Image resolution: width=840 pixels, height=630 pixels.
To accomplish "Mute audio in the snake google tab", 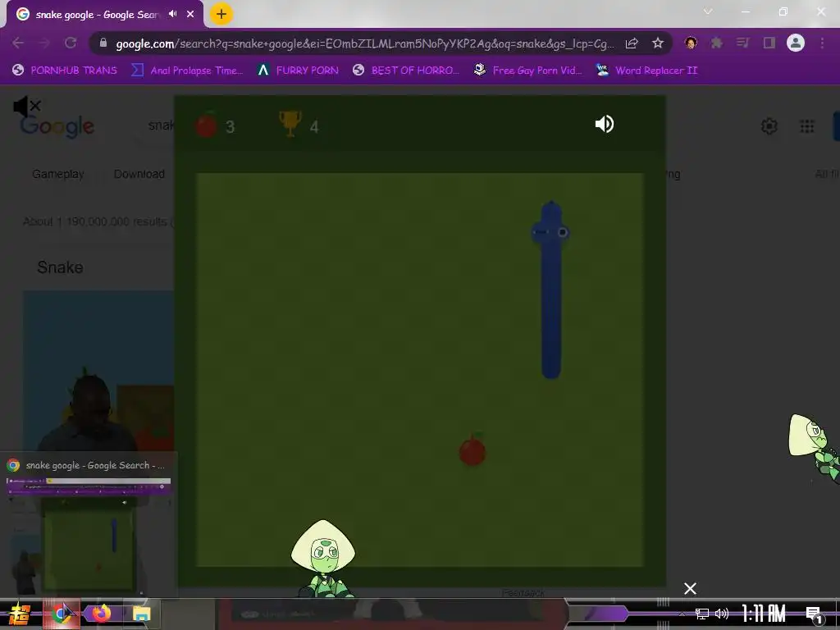I will pos(172,14).
